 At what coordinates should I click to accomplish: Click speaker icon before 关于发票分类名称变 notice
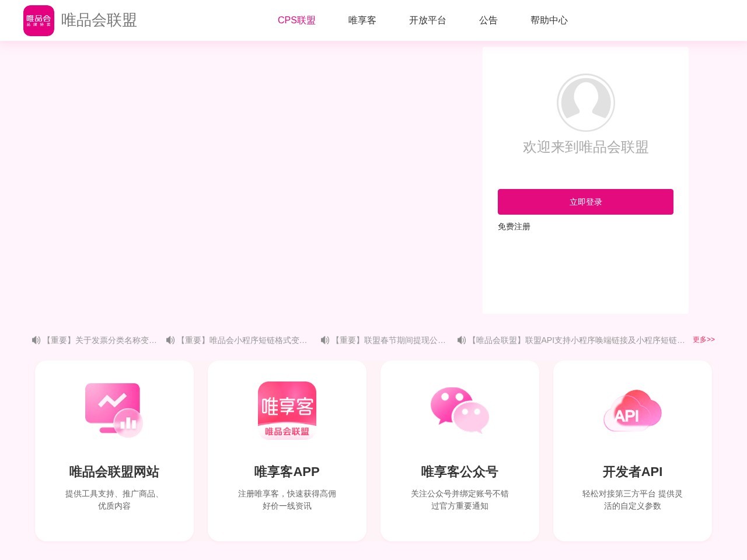(x=36, y=340)
